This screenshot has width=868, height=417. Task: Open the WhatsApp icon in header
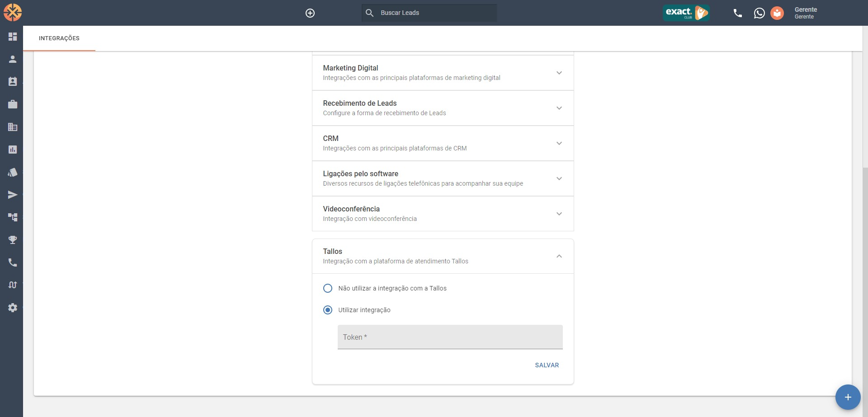point(759,13)
